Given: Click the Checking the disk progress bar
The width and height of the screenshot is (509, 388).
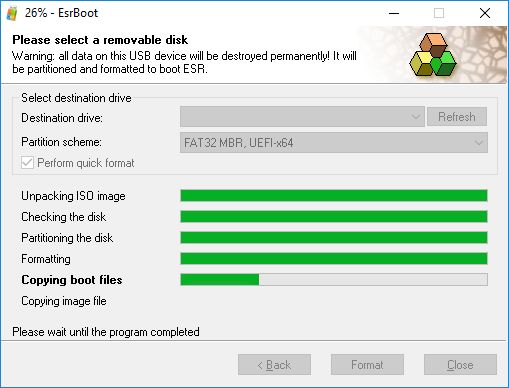Looking at the screenshot, I should [334, 217].
